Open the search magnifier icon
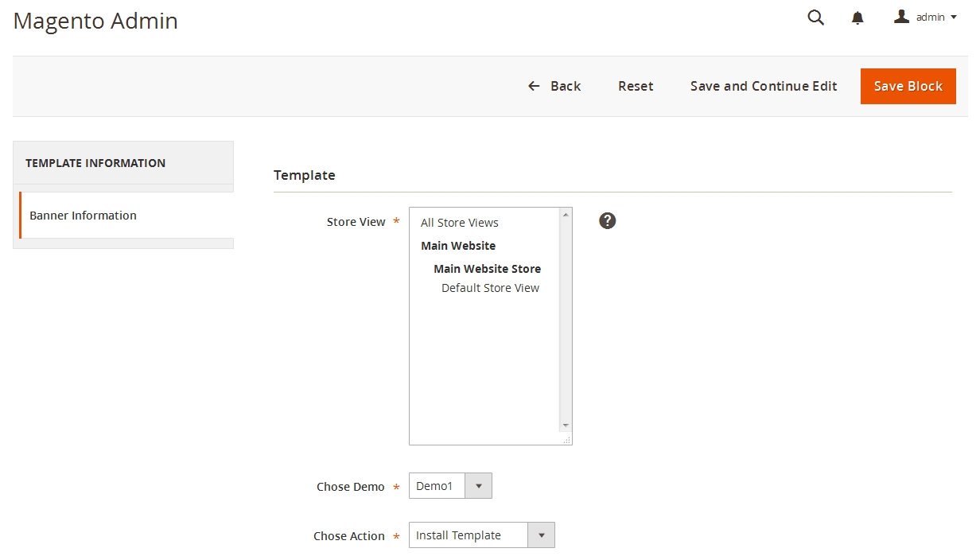Image resolution: width=980 pixels, height=560 pixels. (815, 17)
